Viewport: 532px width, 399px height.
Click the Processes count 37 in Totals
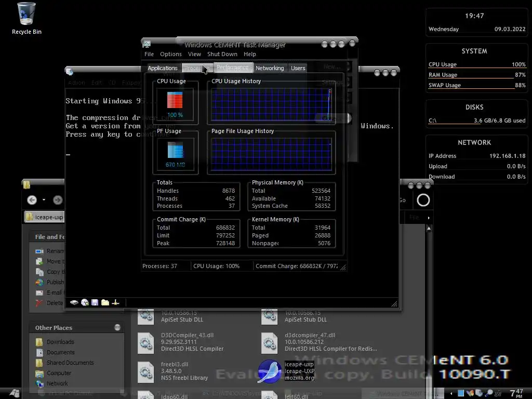(232, 206)
